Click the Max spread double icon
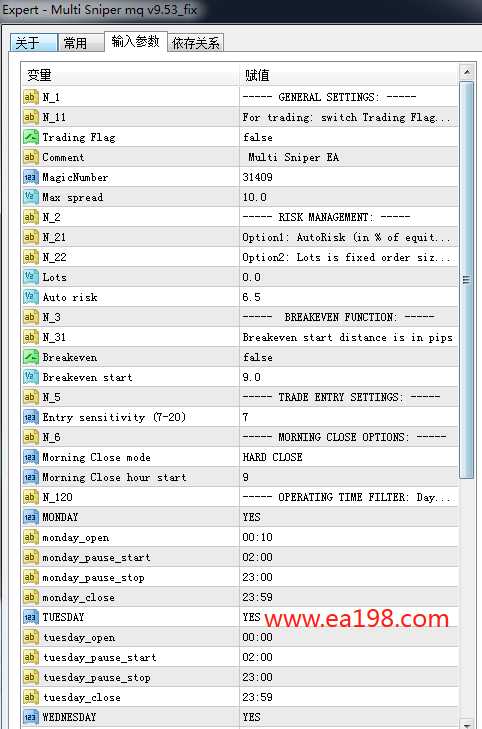Screen dimensions: 482x729 (x=30, y=197)
